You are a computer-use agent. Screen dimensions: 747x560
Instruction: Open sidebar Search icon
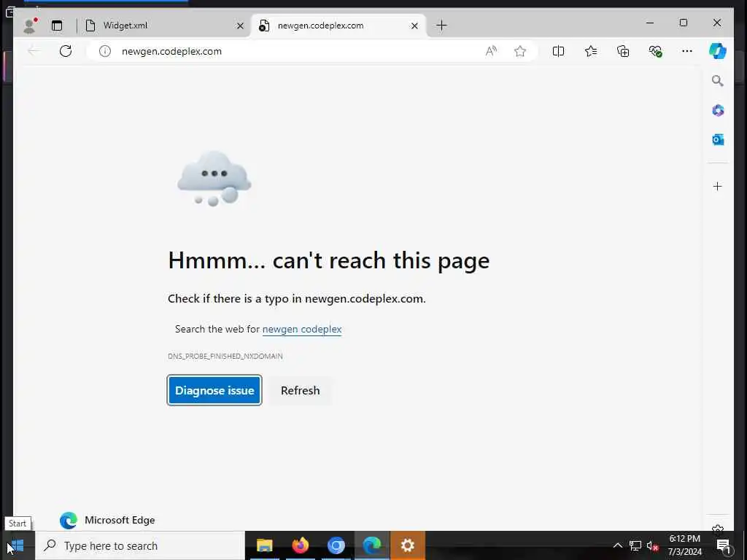click(x=718, y=81)
